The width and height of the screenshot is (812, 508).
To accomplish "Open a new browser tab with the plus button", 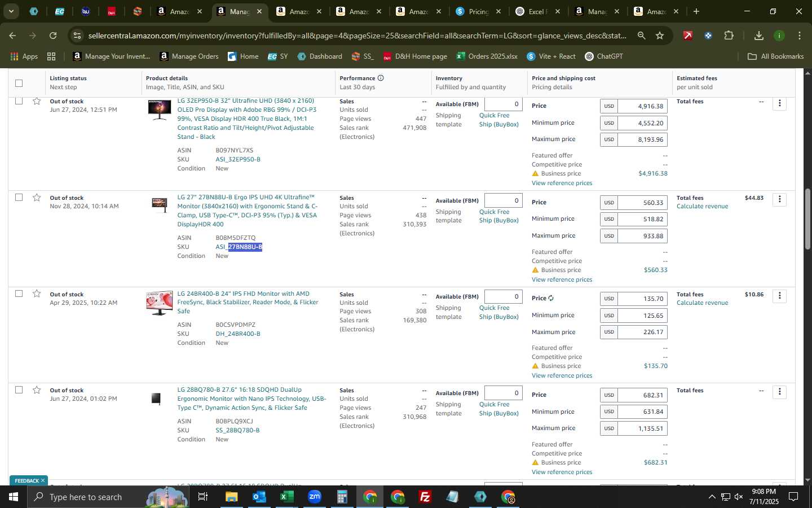I will (696, 11).
